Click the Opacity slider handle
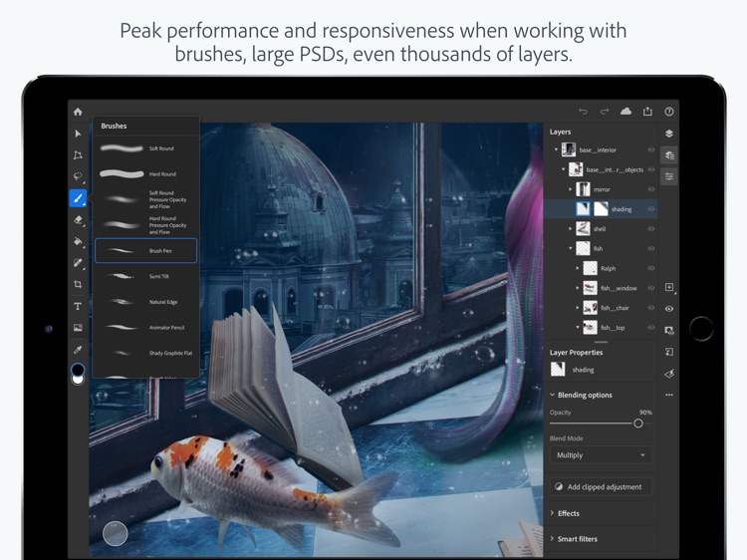Viewport: 747px width, 560px height. click(x=637, y=423)
